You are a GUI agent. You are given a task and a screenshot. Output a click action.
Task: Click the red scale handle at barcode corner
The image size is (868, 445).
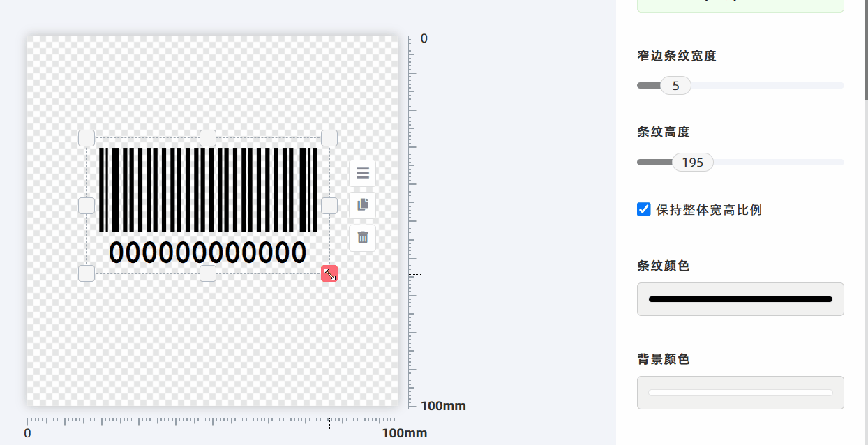(x=329, y=273)
